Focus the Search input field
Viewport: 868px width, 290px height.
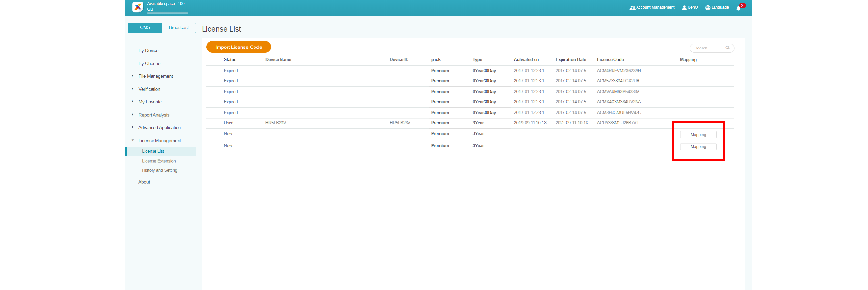coord(708,48)
